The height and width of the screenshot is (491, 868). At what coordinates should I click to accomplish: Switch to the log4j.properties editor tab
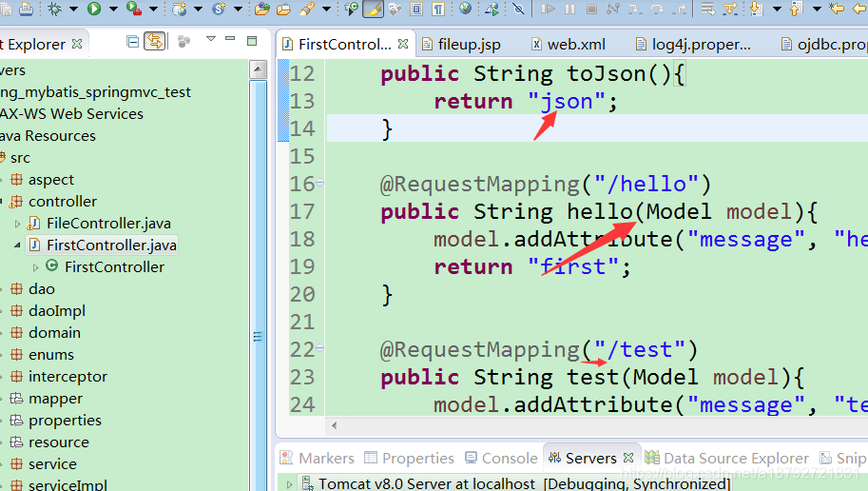[693, 45]
